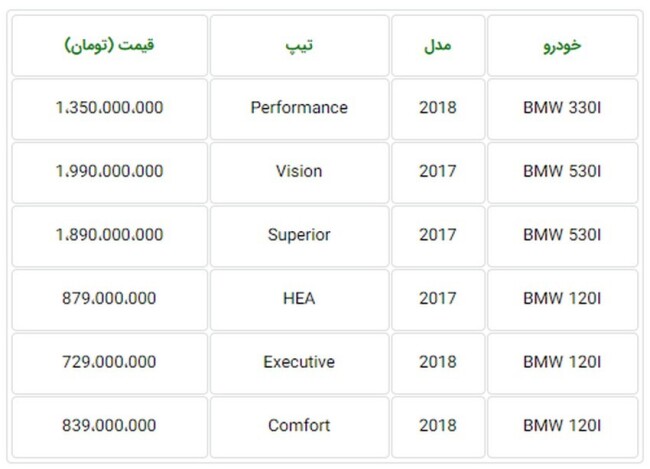
Task: Click the price 839.000.000
Action: (109, 427)
